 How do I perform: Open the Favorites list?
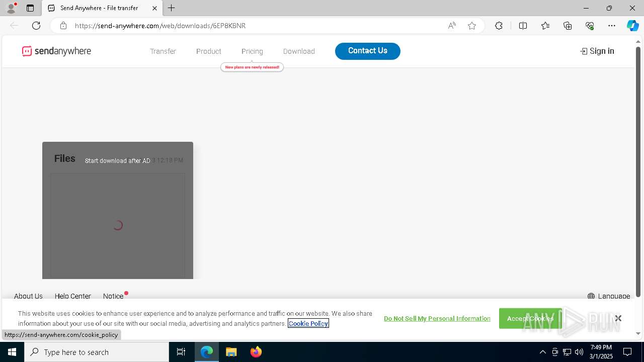pyautogui.click(x=545, y=26)
